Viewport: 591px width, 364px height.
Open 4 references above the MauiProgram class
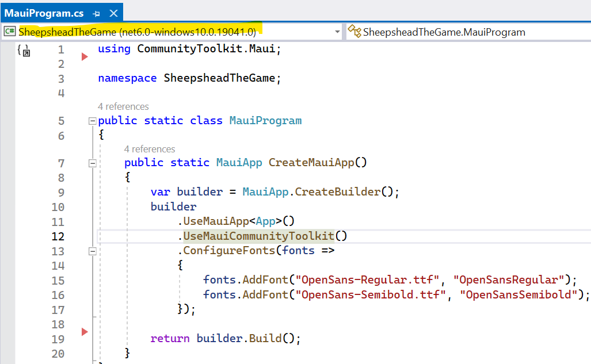point(123,106)
